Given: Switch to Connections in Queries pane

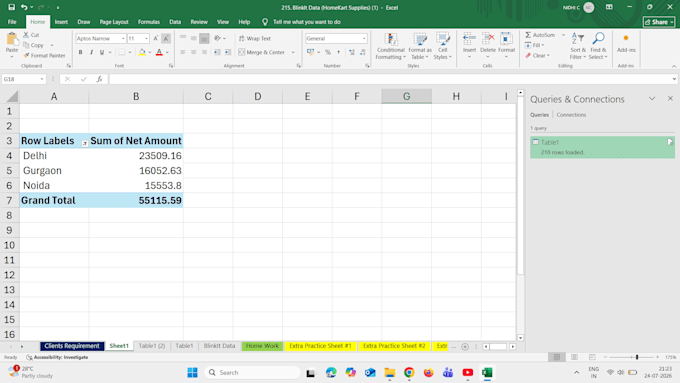Looking at the screenshot, I should coord(571,115).
